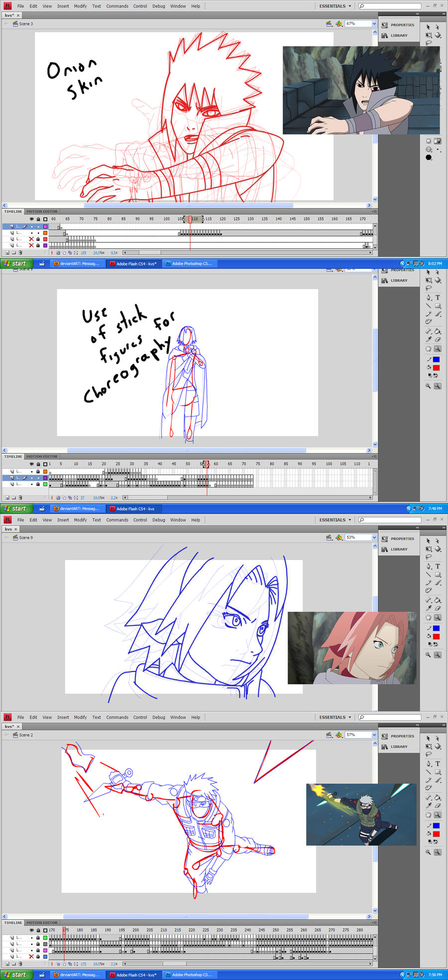Switch to deviantART on the 7:48 PM taskbar
The height and width of the screenshot is (980, 448).
click(77, 509)
